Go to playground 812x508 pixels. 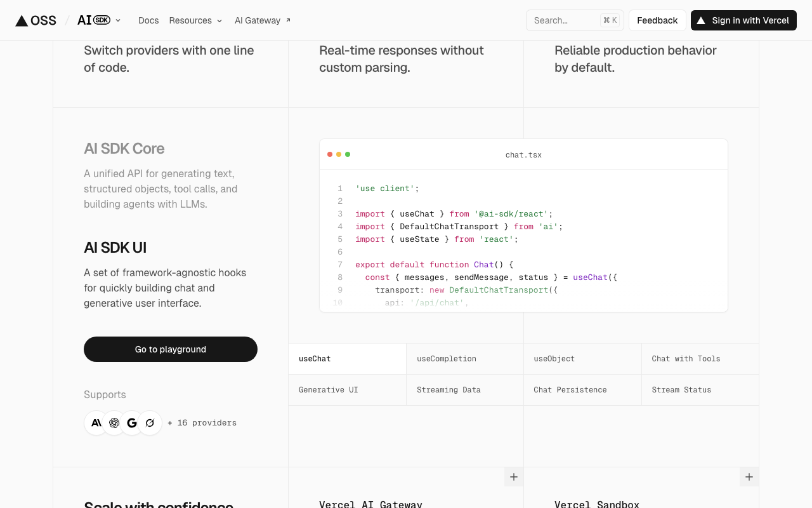[171, 349]
